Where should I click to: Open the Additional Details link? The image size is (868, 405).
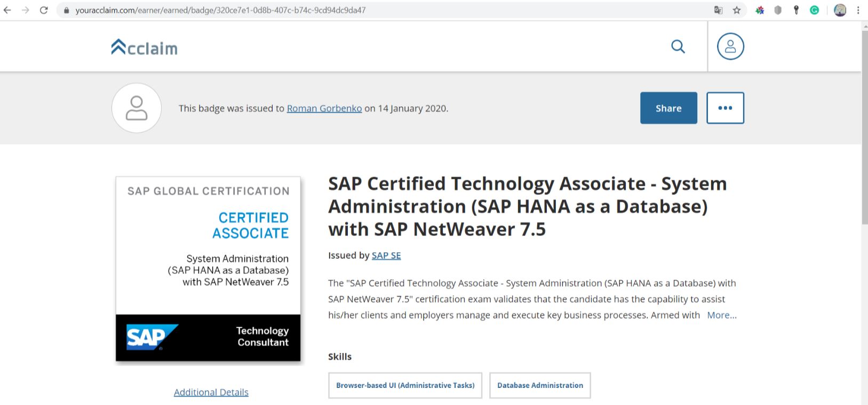click(x=211, y=392)
